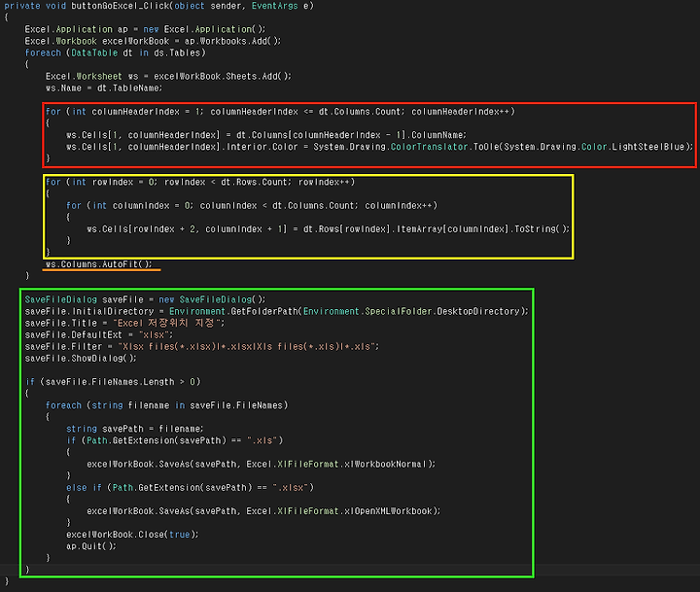Click the SaveAs xlWorkbookNormal line
700x592 pixels.
pyautogui.click(x=261, y=465)
